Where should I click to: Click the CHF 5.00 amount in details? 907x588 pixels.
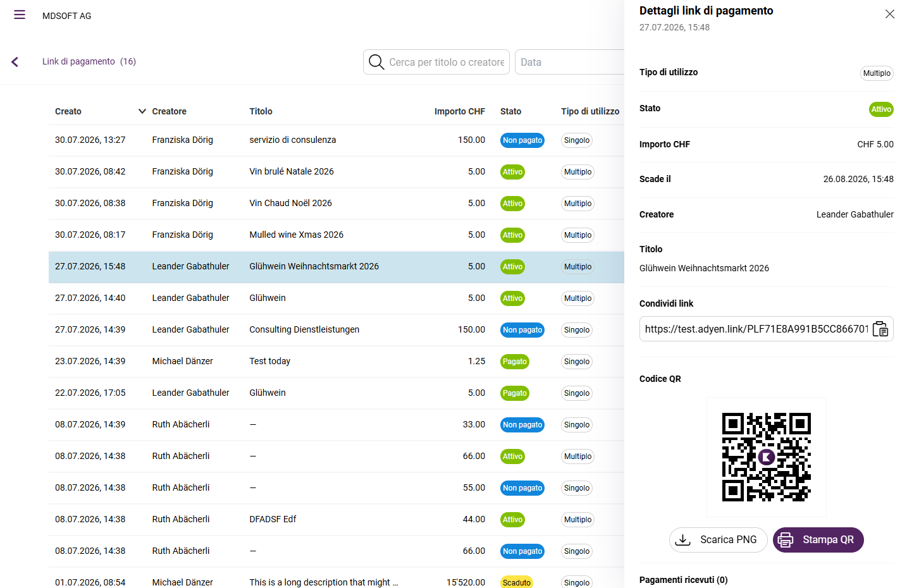(875, 144)
